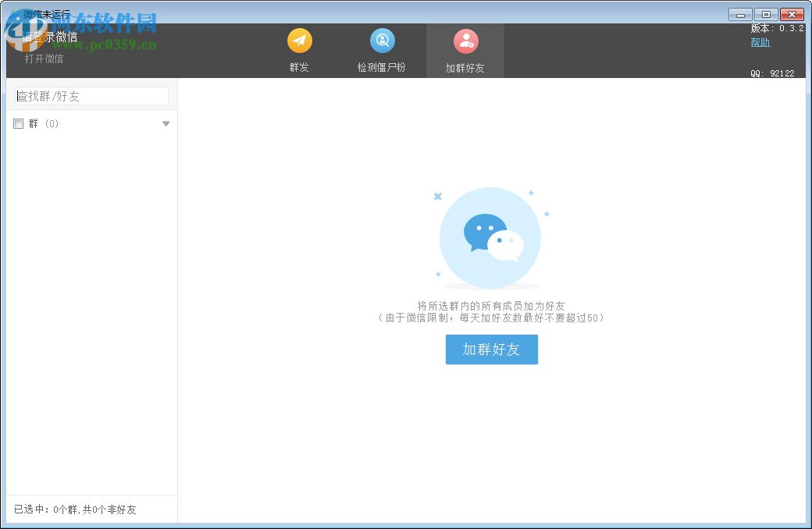Click the blue 加群好友 action button
812x529 pixels.
pos(491,350)
